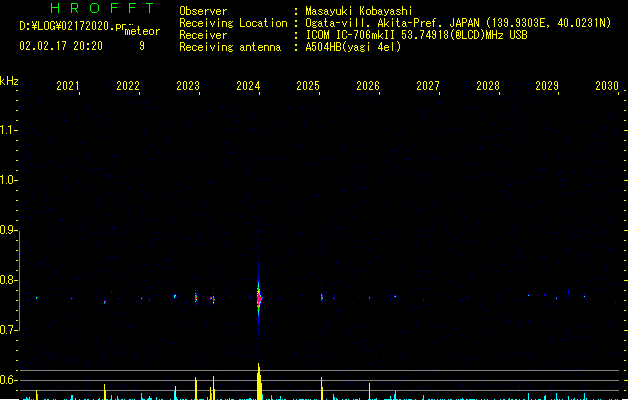This screenshot has height=400, width=629.
Task: Click the 'Receiving Location' label
Action: tap(233, 23)
